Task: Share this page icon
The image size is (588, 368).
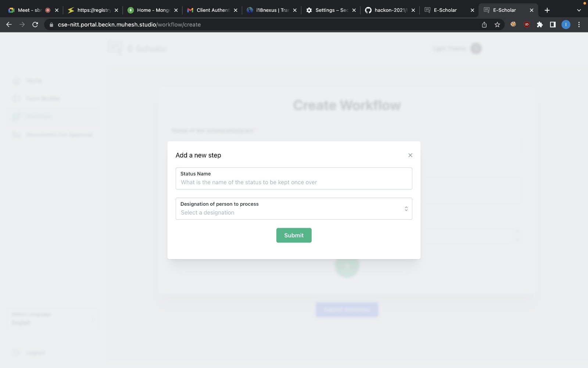Action: [484, 25]
